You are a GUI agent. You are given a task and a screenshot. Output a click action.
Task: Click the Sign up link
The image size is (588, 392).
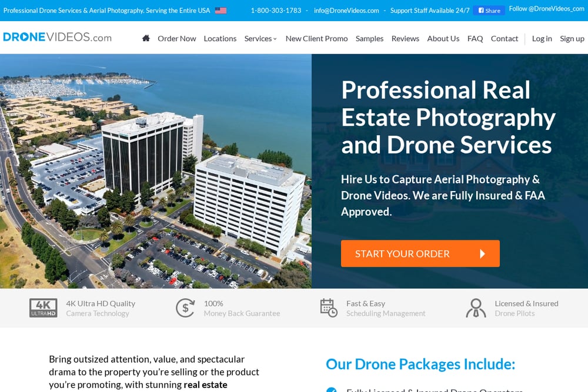pyautogui.click(x=572, y=39)
